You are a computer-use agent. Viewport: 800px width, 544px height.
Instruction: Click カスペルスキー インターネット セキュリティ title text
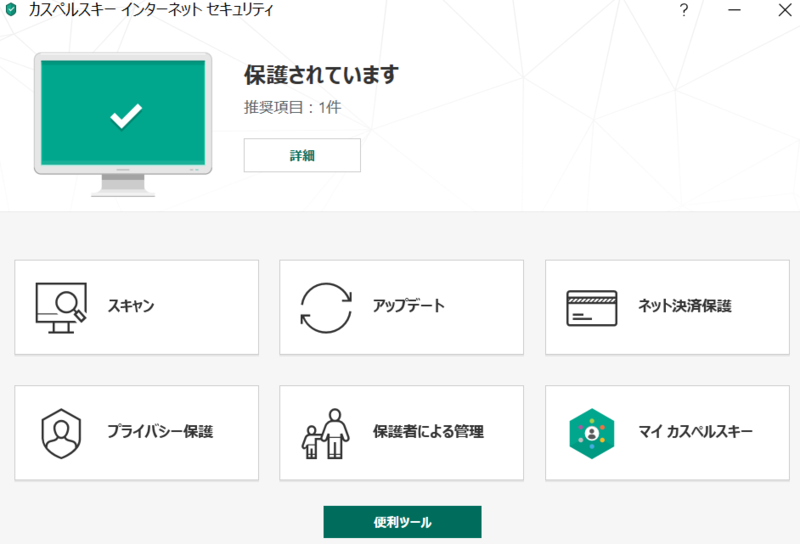[151, 10]
